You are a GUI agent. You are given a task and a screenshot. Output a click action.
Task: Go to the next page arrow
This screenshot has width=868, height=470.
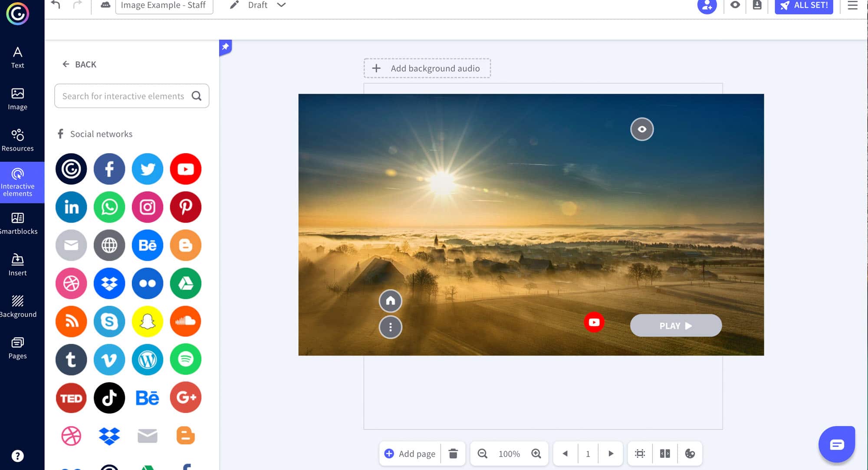click(x=611, y=454)
